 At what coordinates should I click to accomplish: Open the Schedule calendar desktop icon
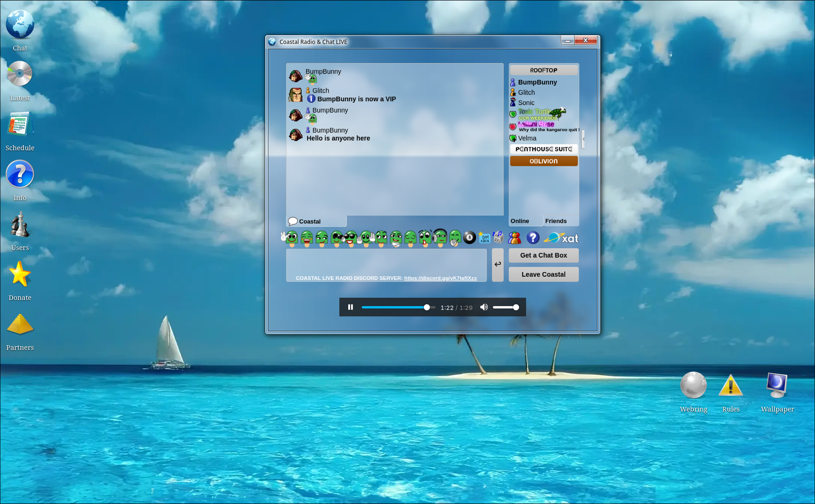(x=20, y=124)
